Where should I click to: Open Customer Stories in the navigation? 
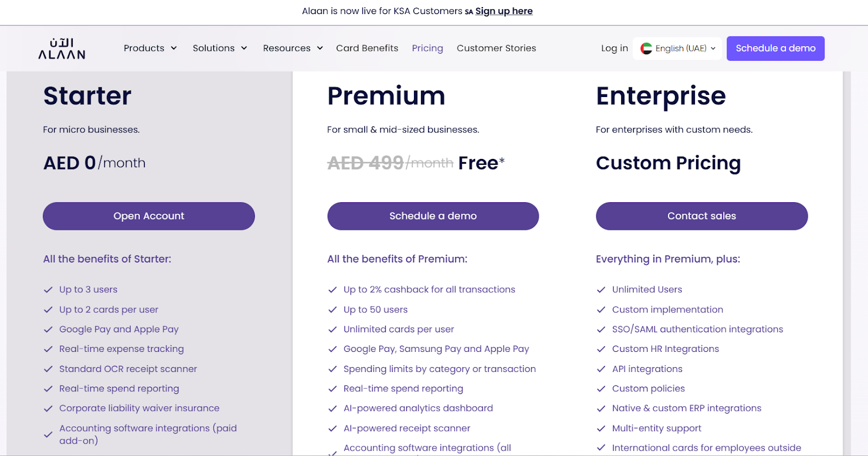[x=496, y=48]
